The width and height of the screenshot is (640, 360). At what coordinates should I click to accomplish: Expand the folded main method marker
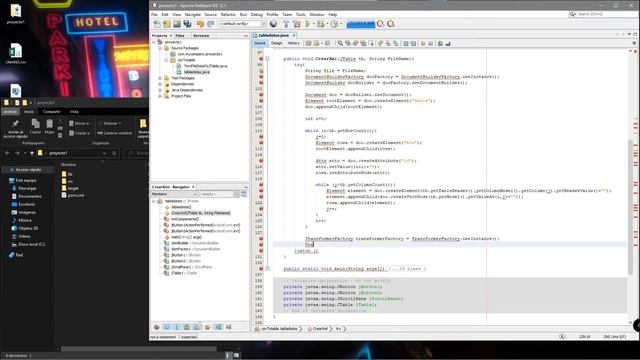268,269
